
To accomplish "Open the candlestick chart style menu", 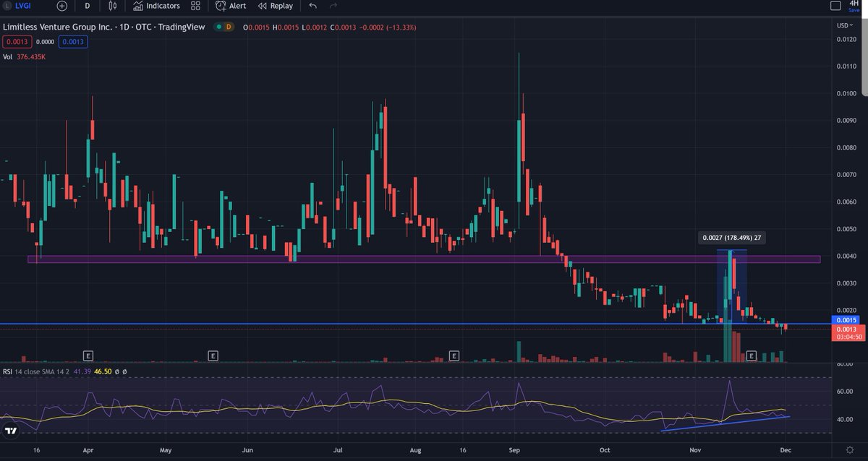I will click(112, 6).
